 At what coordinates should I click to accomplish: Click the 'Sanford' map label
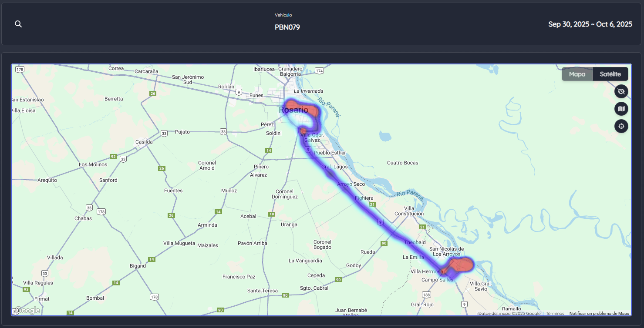point(108,180)
